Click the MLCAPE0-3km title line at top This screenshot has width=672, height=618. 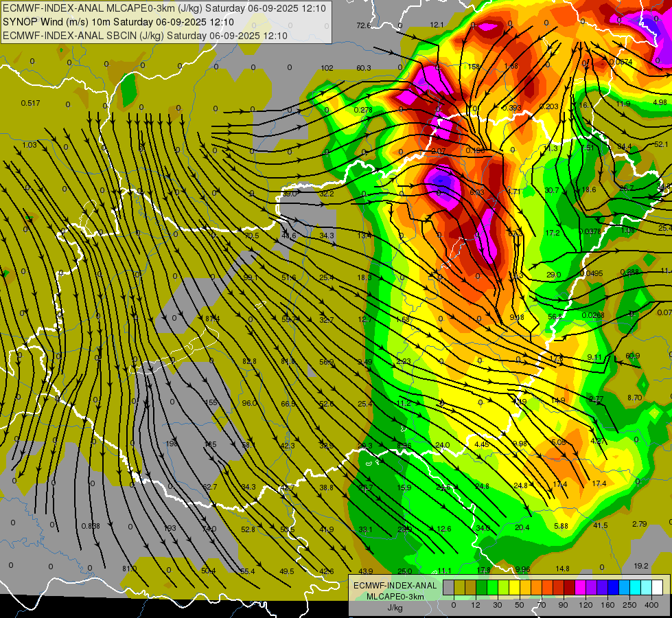pyautogui.click(x=164, y=8)
